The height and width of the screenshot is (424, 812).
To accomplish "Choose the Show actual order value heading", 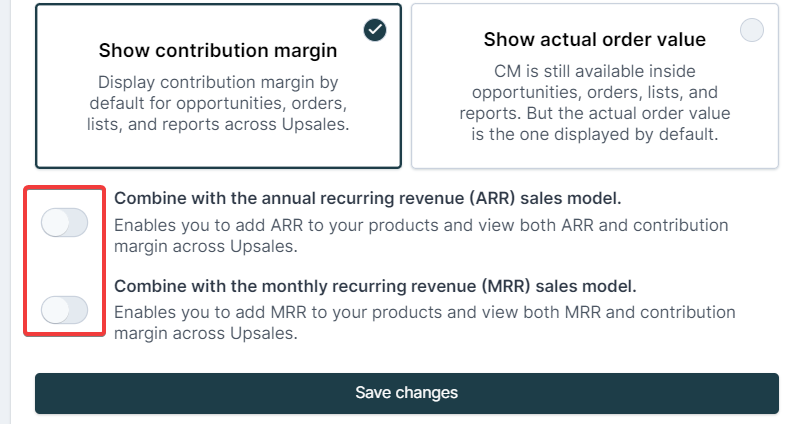I will point(594,39).
